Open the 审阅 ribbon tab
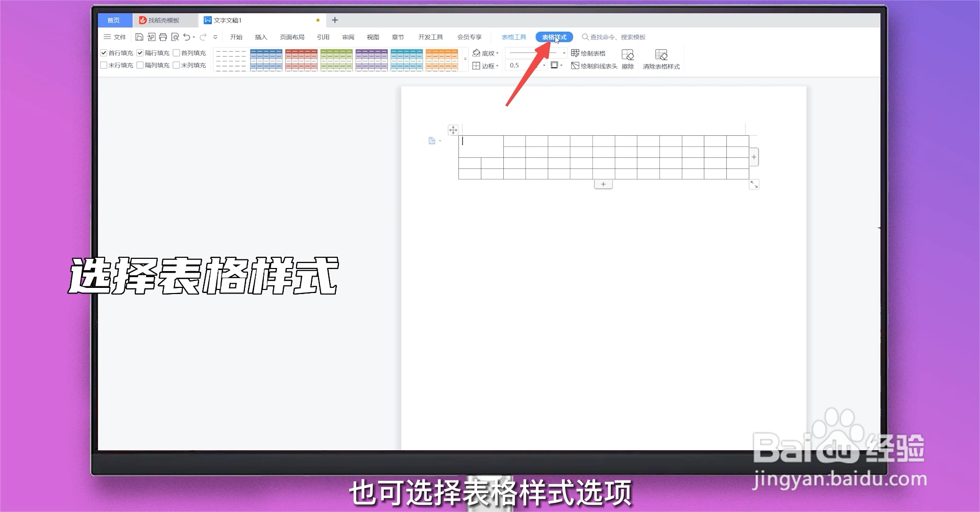The width and height of the screenshot is (980, 512). tap(348, 37)
